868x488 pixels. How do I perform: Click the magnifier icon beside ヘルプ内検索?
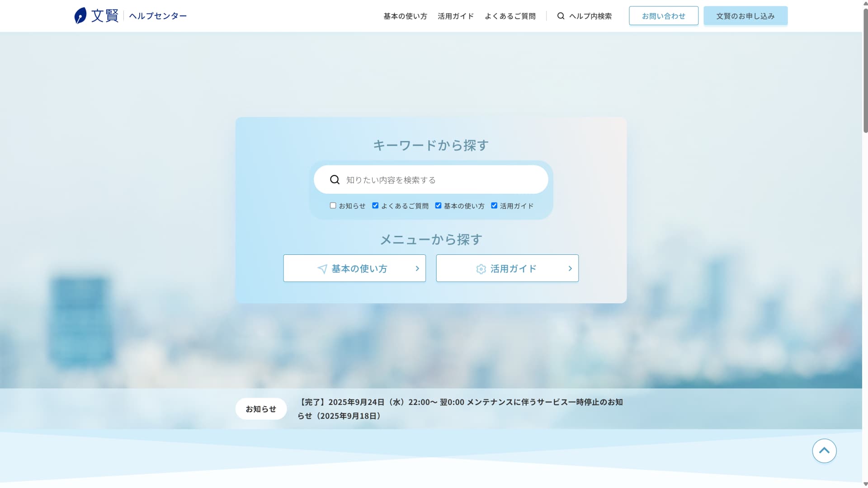(x=561, y=16)
